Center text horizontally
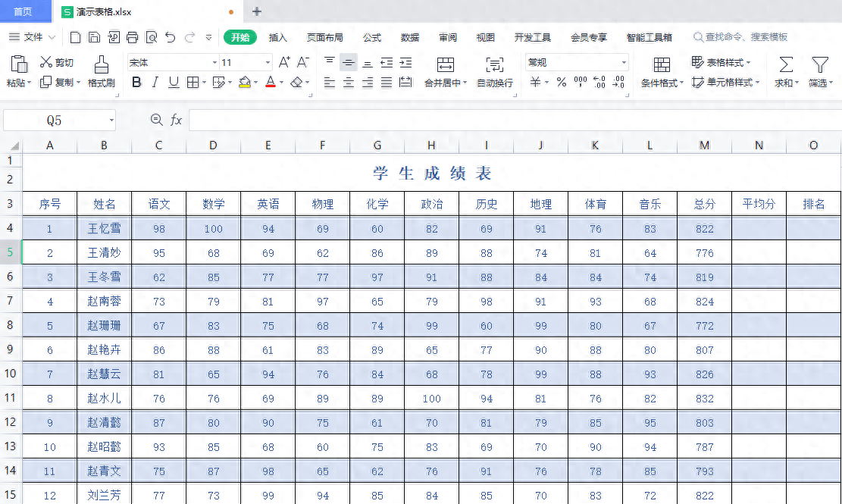 (349, 82)
